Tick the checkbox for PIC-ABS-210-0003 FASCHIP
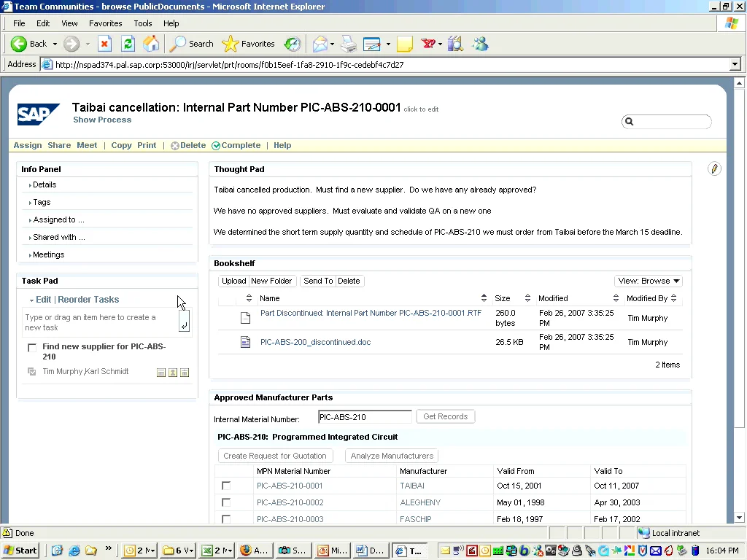Viewport: 747px width, 560px height. point(226,519)
